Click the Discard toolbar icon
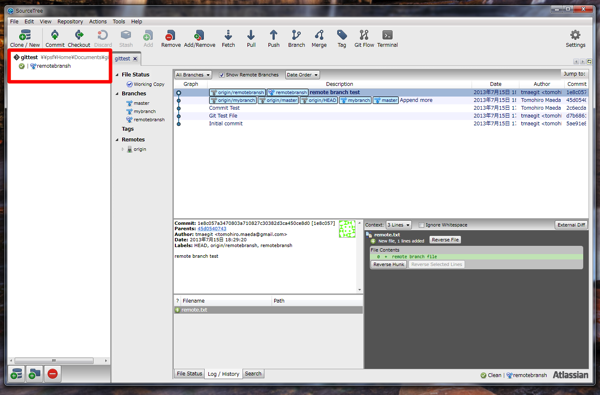 (103, 38)
